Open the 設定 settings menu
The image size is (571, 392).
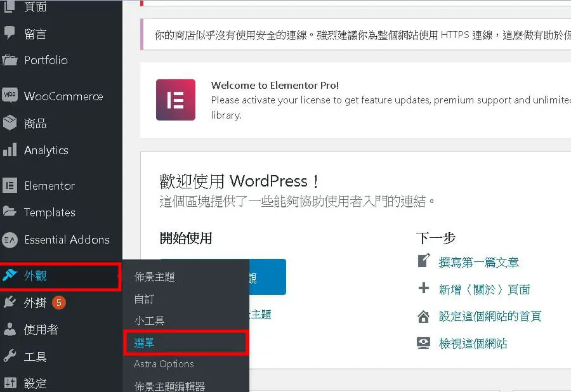coord(61,383)
